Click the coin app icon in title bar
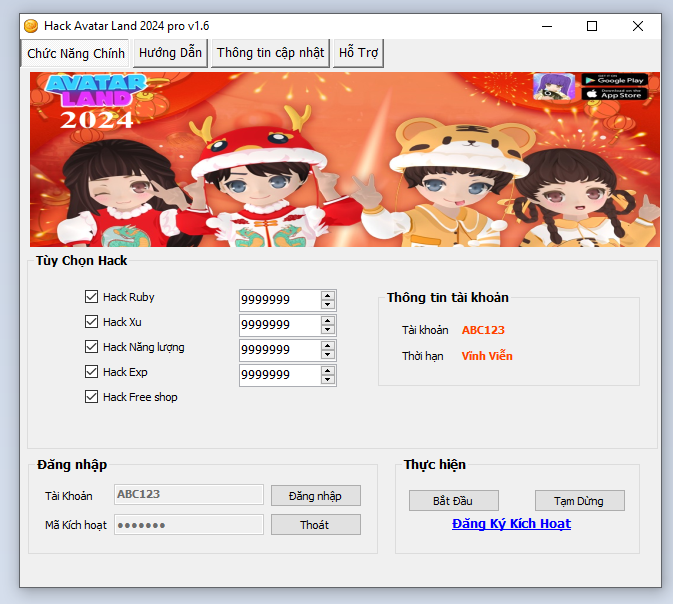 click(x=31, y=26)
